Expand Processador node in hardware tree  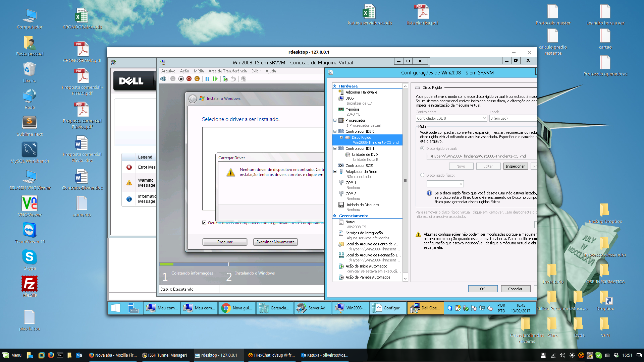335,120
